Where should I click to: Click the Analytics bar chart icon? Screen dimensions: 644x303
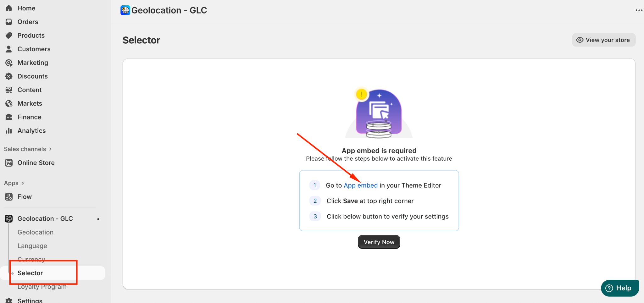pos(9,131)
